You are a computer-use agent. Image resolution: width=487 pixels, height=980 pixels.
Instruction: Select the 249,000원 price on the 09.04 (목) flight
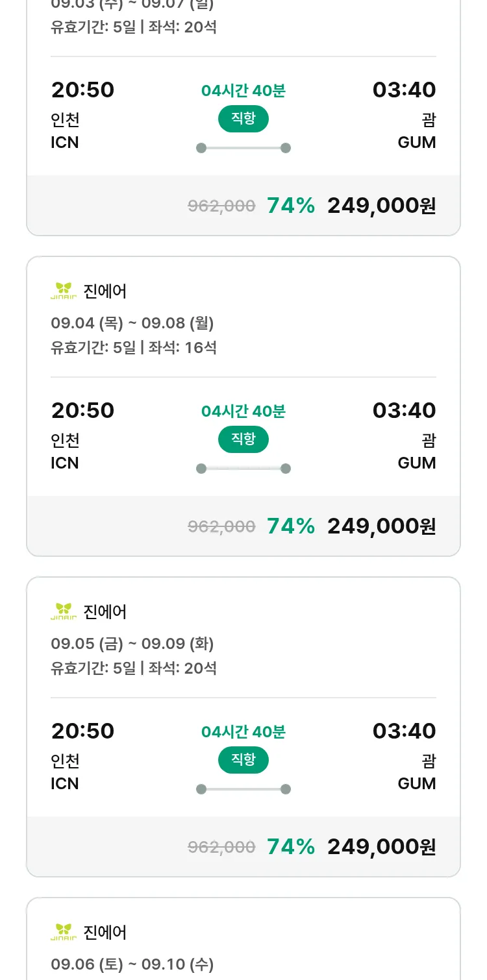381,526
